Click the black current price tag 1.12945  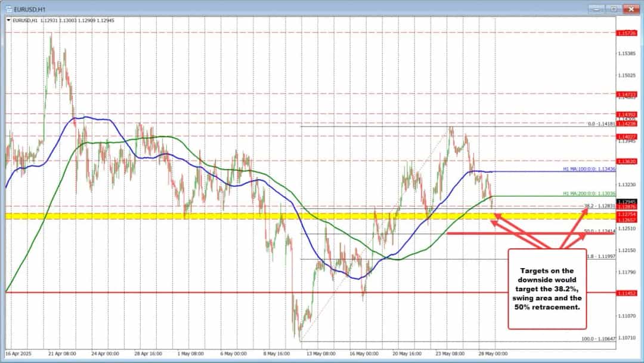pyautogui.click(x=627, y=202)
